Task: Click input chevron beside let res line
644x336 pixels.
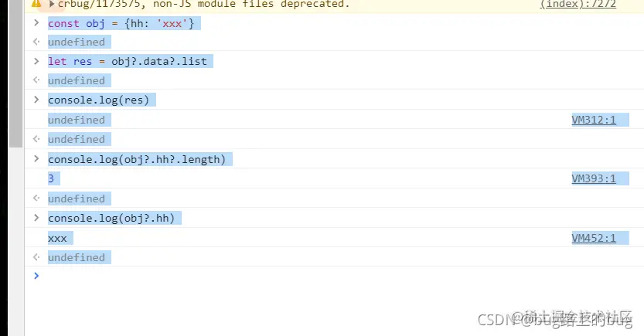Action: pos(36,61)
